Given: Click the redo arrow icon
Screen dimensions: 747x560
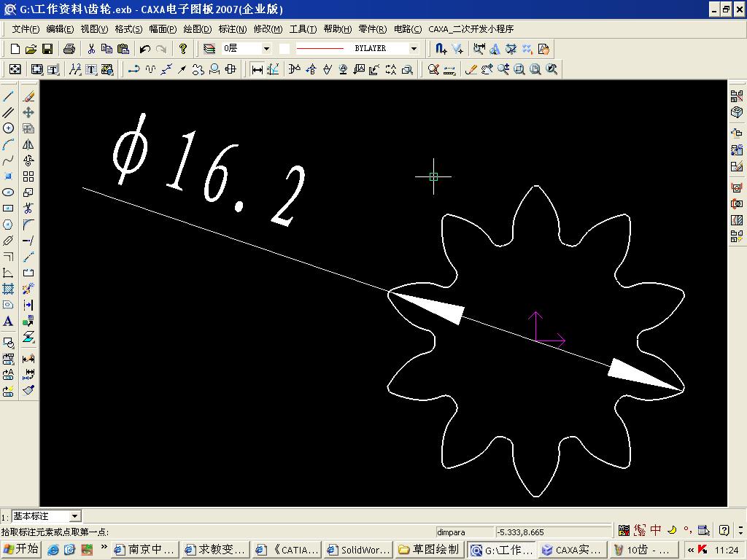Looking at the screenshot, I should [161, 49].
